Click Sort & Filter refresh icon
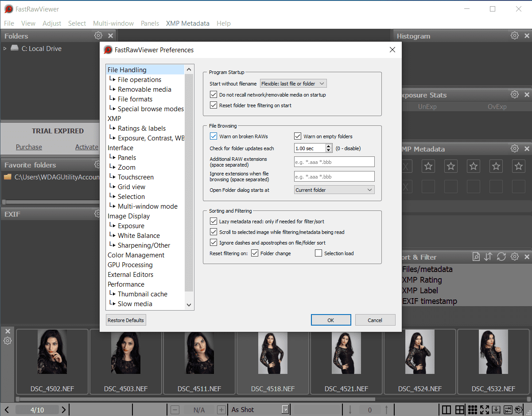Viewport: 532px width, 416px height. coord(501,257)
